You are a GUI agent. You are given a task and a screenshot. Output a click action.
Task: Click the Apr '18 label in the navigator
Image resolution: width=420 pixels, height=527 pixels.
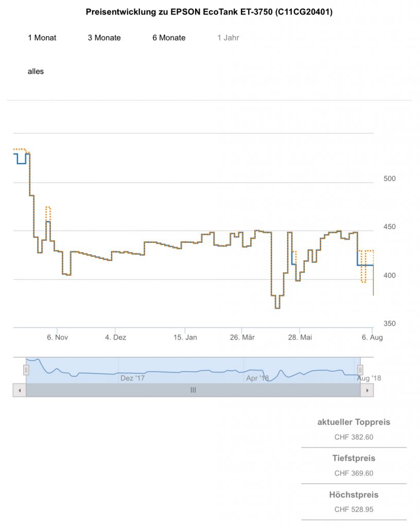tap(257, 378)
